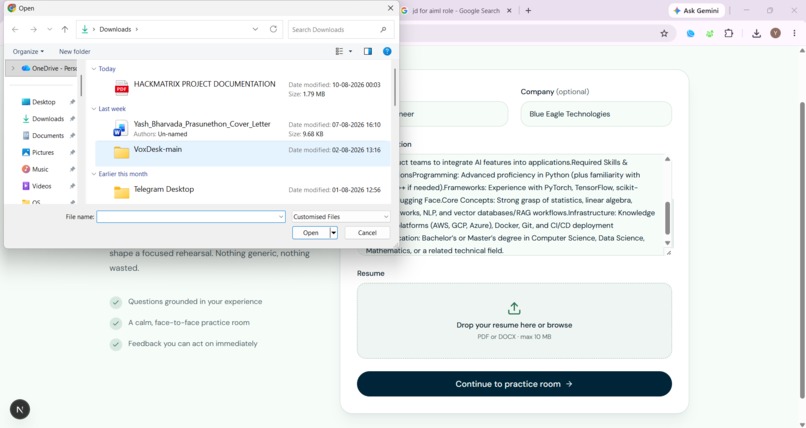The width and height of the screenshot is (806, 428).
Task: Refresh the Downloads folder view
Action: [273, 29]
